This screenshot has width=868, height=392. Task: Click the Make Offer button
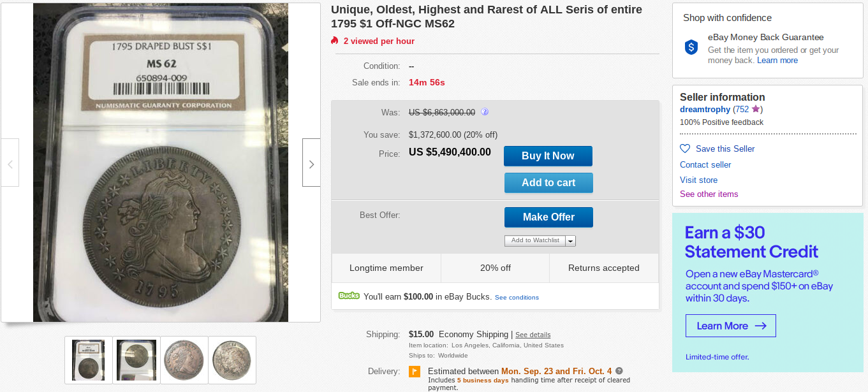tap(548, 217)
